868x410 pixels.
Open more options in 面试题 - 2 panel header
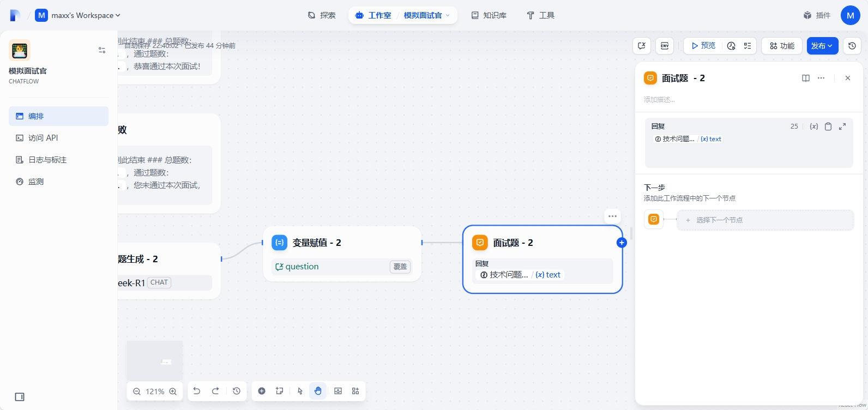tap(821, 78)
